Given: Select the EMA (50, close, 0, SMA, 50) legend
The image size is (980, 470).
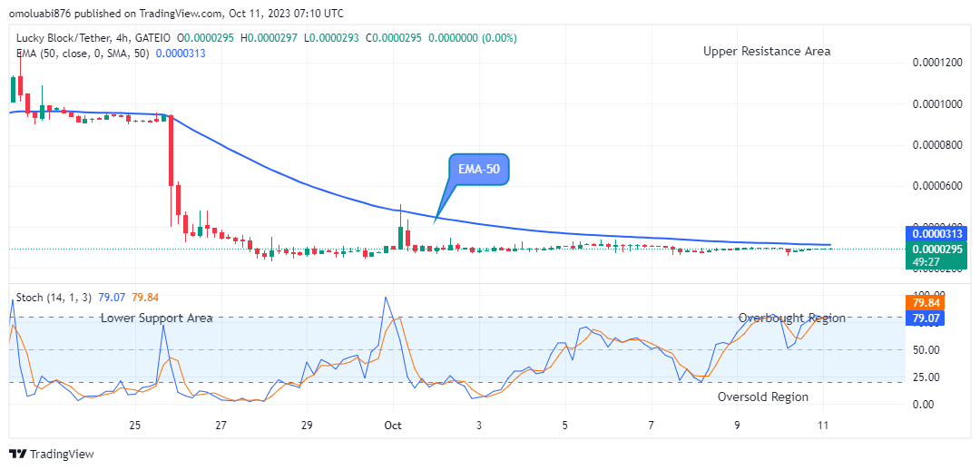Looking at the screenshot, I should (83, 54).
